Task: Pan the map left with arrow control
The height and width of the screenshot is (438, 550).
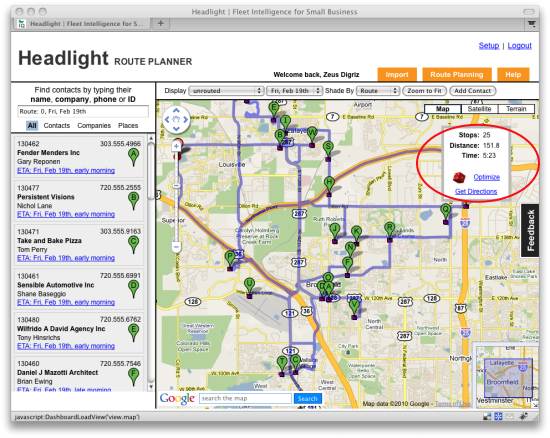Action: coord(167,120)
